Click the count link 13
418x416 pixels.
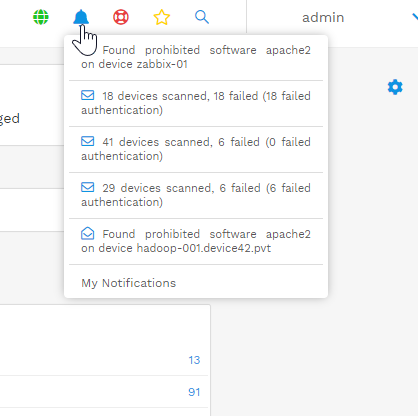click(194, 360)
